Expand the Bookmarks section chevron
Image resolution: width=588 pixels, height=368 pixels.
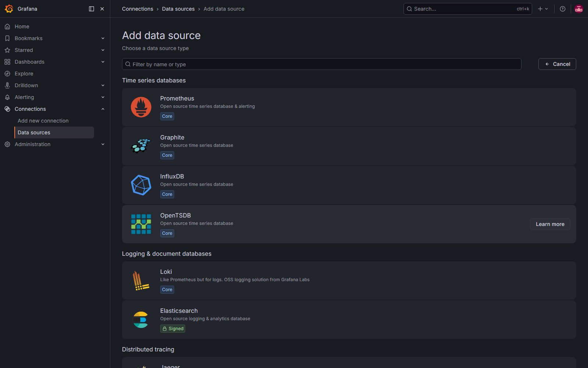[103, 38]
